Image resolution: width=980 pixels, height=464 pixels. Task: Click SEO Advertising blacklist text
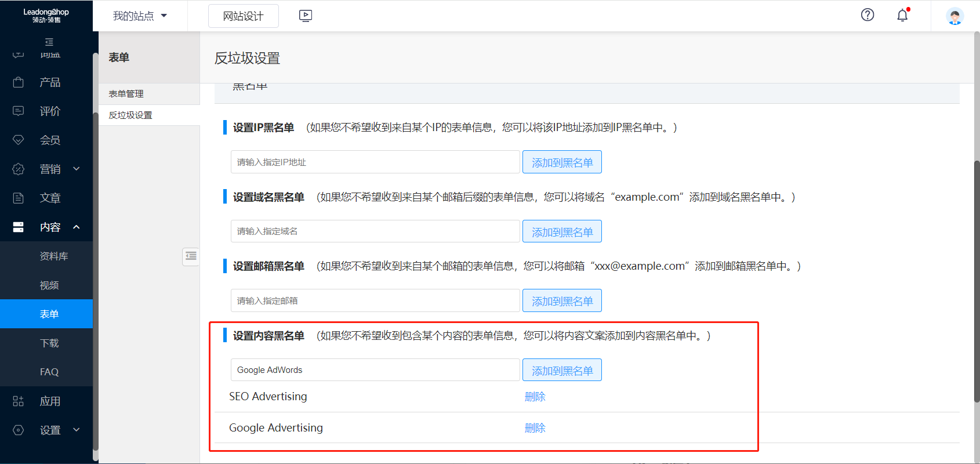[x=268, y=397]
